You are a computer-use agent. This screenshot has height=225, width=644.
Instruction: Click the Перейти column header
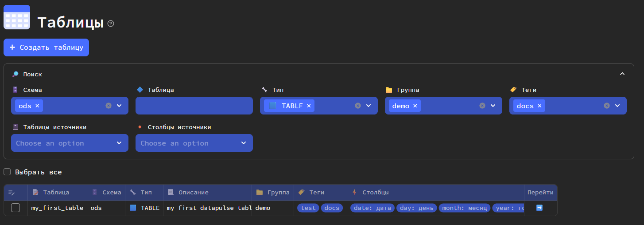coord(540,192)
